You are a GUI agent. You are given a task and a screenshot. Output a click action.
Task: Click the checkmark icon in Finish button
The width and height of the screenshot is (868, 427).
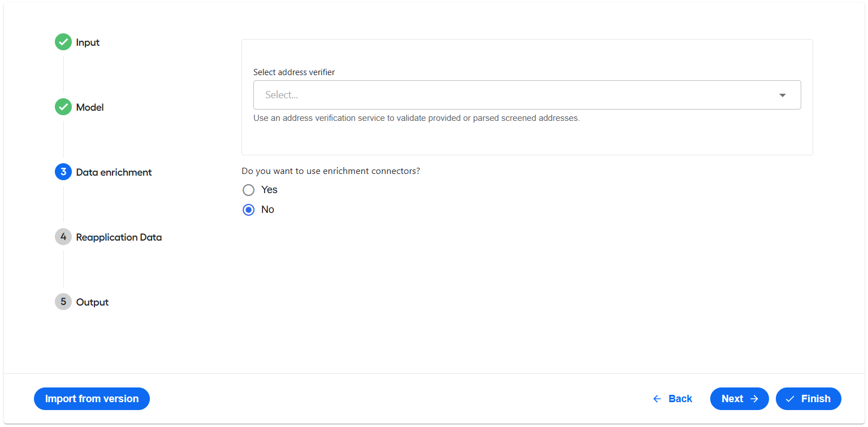[790, 399]
